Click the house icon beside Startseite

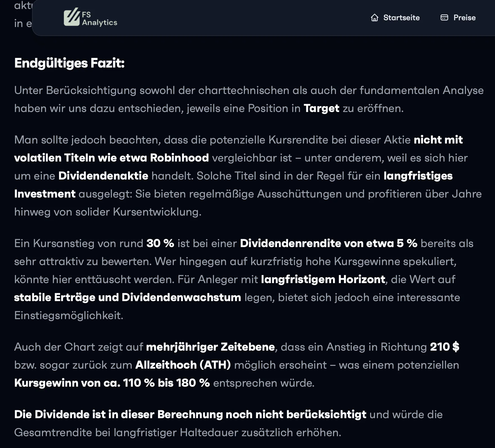375,18
